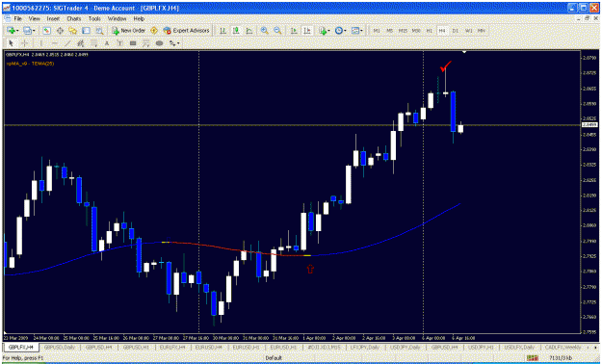Expand the Periods dropdown arrow

(345, 31)
